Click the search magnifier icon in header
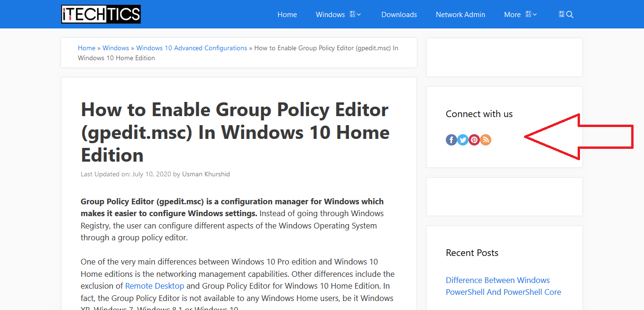644x310 pixels. 570,15
